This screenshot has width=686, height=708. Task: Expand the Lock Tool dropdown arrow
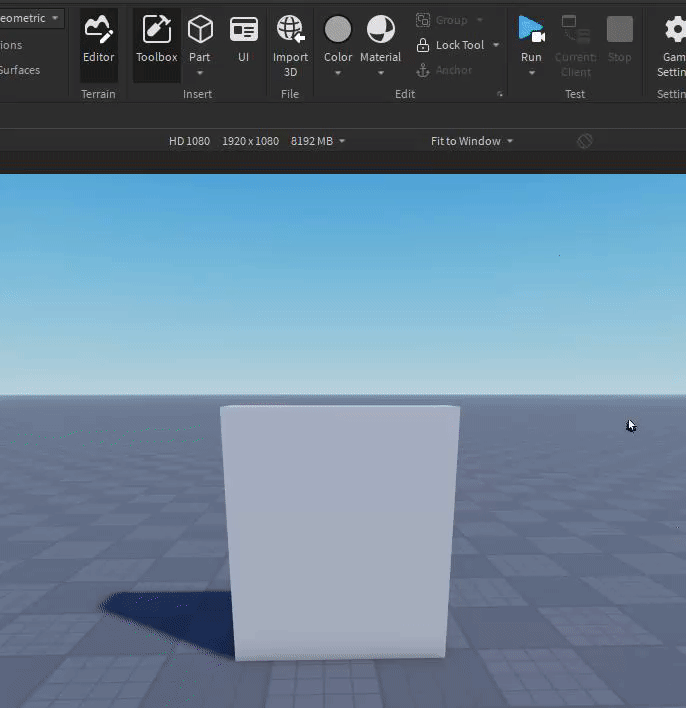click(496, 45)
